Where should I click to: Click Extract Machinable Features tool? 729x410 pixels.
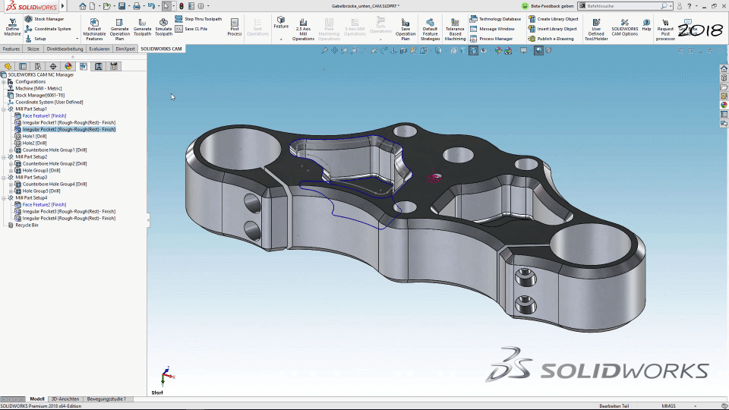[94, 27]
